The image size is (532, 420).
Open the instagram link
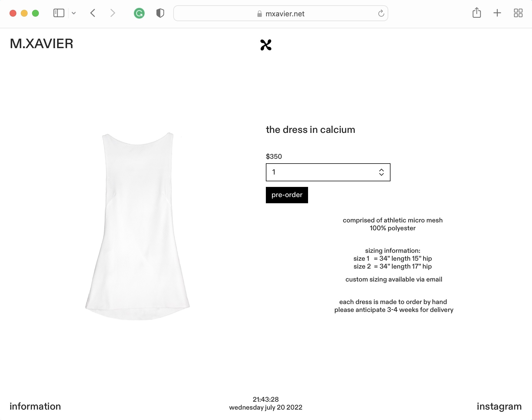click(499, 406)
